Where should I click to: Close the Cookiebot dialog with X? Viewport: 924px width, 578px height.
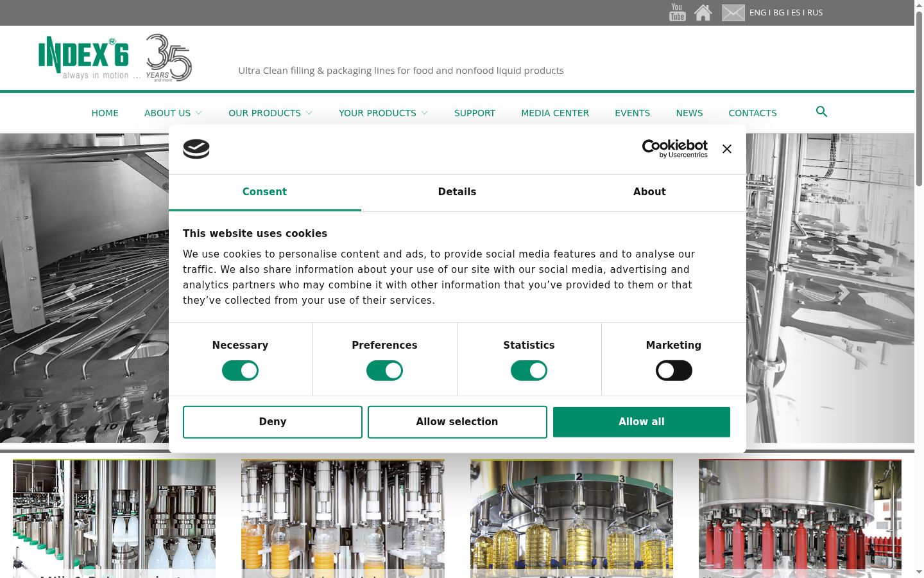tap(726, 148)
